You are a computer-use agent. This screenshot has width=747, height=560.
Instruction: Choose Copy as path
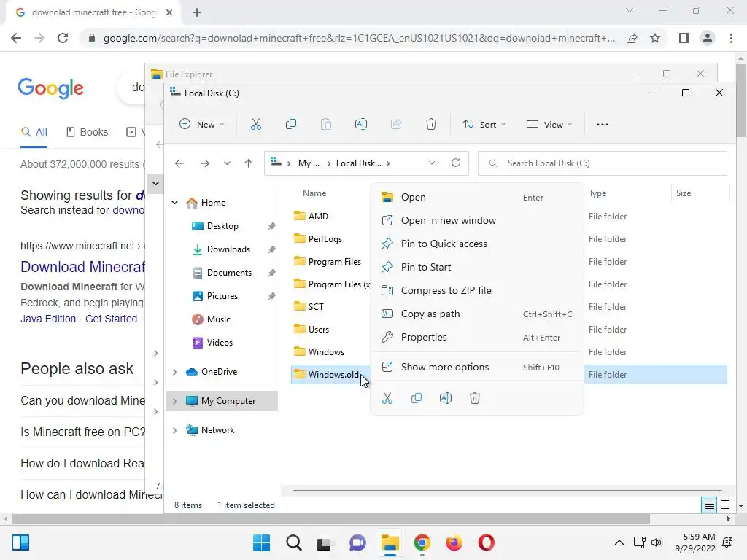click(477, 314)
